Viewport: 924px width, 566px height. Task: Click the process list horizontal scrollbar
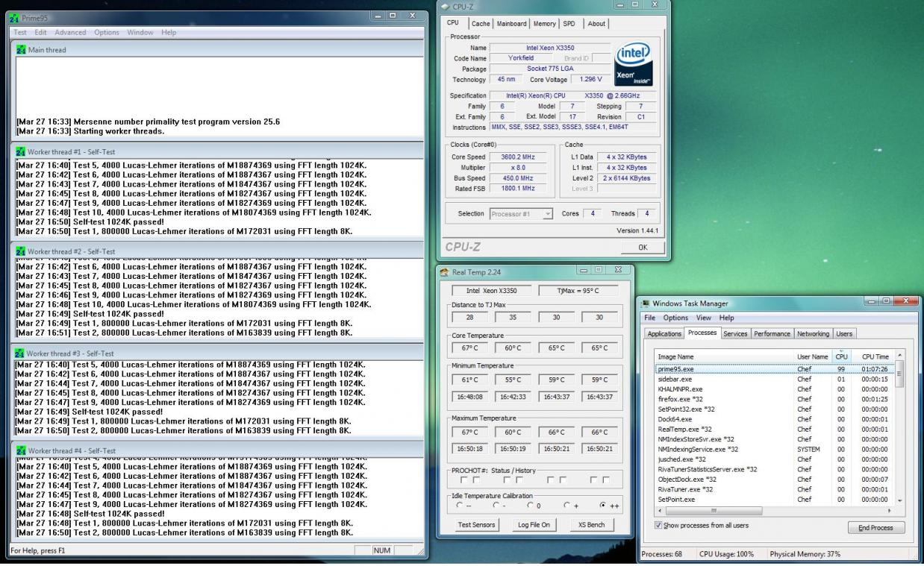[775, 510]
